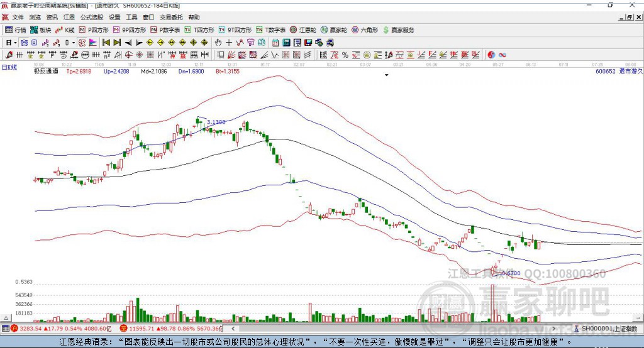Select the zigzag wave line tool
The height and width of the screenshot is (348, 644).
click(275, 55)
